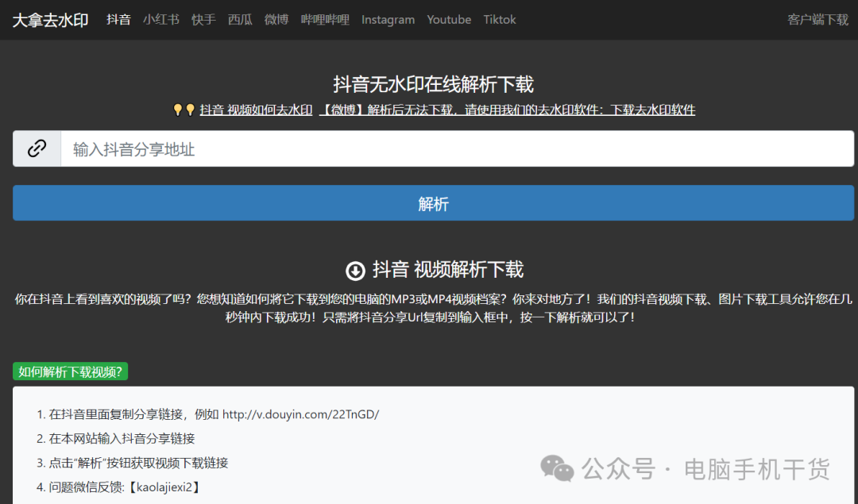This screenshot has height=504, width=858.
Task: Click the green 如何解析下载视频? label
Action: click(x=70, y=371)
